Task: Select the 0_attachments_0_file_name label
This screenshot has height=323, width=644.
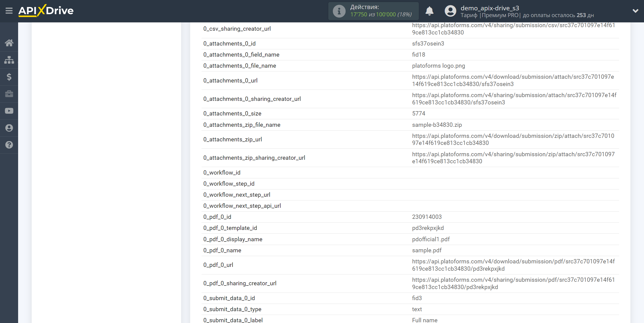Action: pos(240,66)
